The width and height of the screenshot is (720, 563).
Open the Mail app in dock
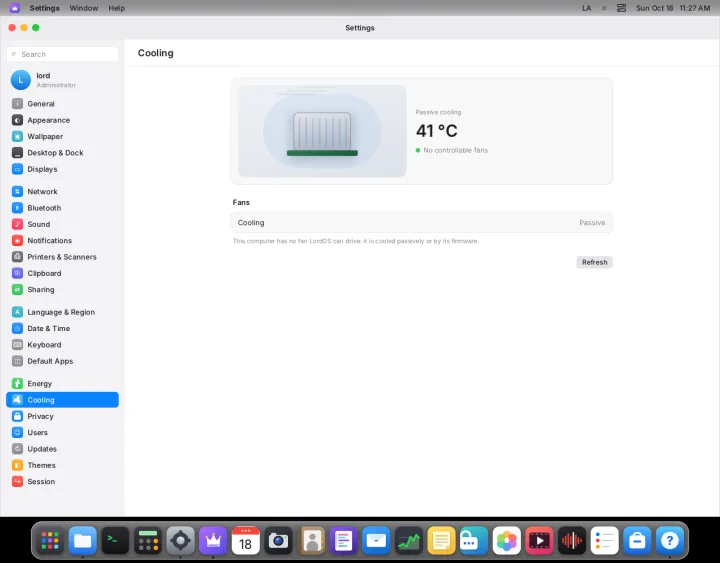pyautogui.click(x=376, y=540)
